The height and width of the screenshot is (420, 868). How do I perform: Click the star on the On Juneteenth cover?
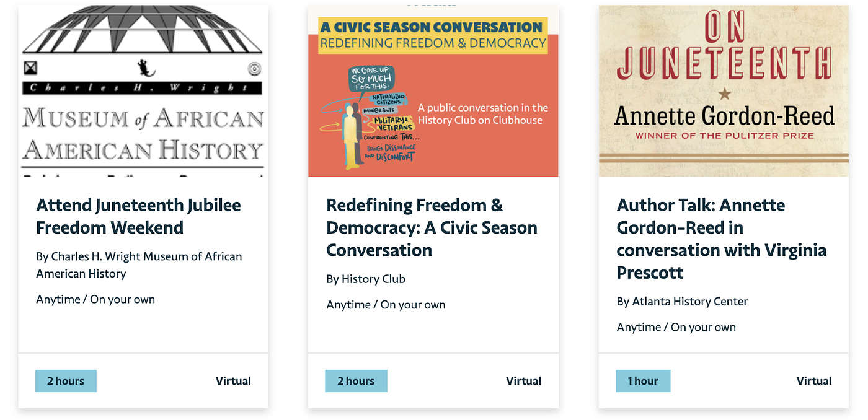724,94
